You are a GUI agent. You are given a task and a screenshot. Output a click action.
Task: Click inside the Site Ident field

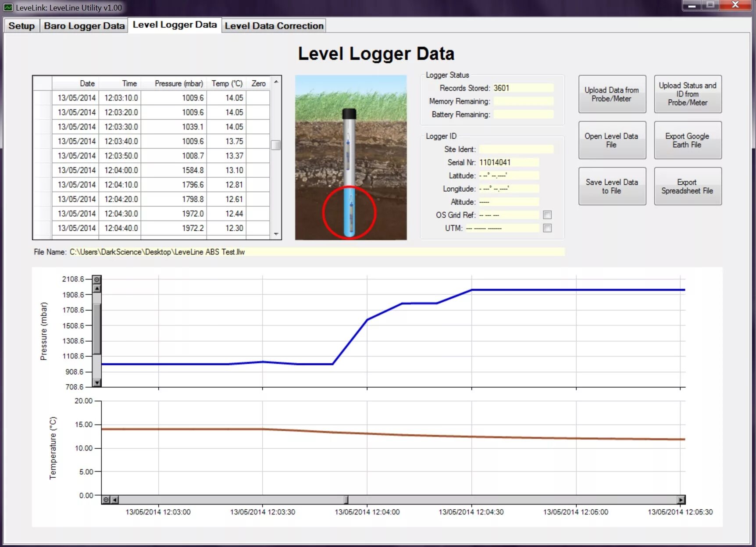point(517,149)
